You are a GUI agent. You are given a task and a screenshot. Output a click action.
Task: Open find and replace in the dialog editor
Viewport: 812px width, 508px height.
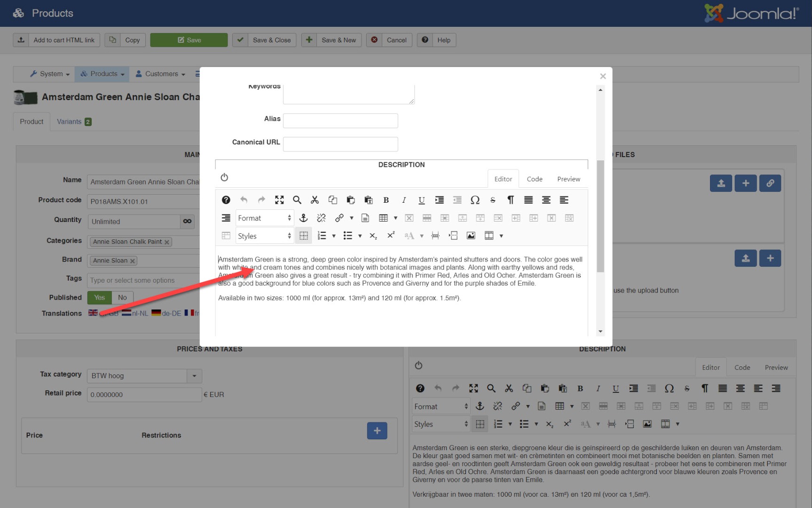(297, 200)
